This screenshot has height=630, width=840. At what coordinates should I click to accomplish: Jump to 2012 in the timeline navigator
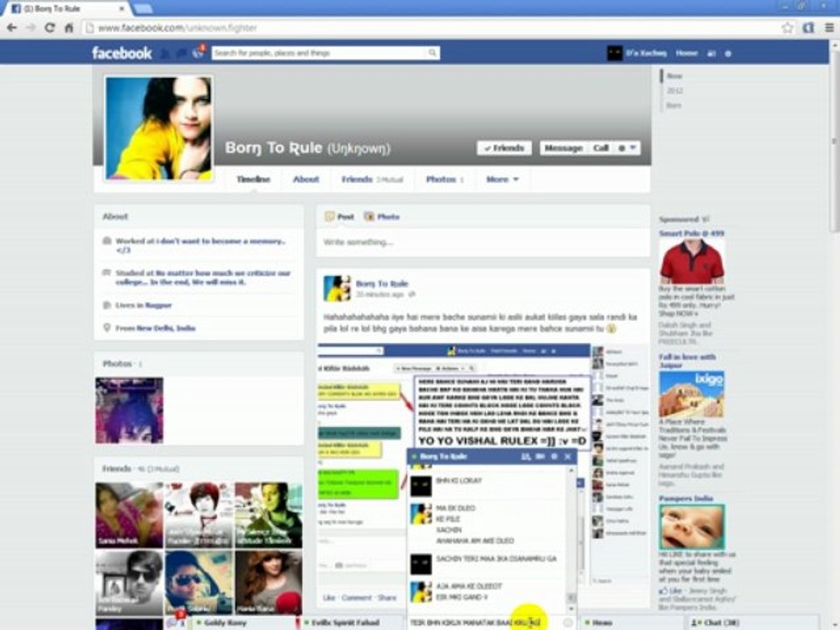point(675,90)
